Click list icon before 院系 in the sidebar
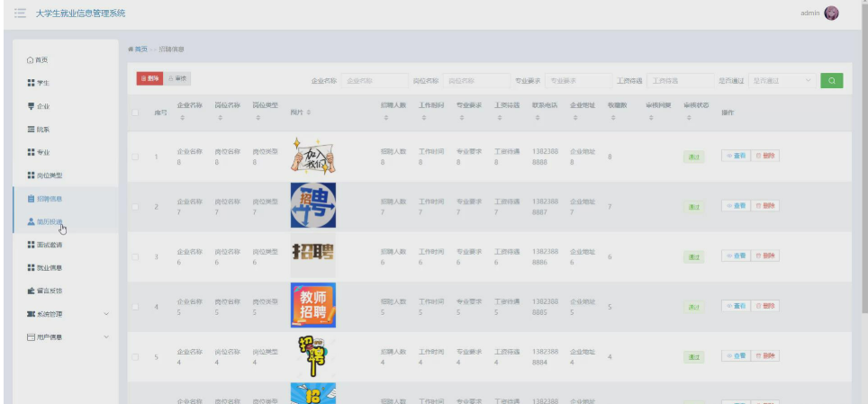 pos(31,129)
